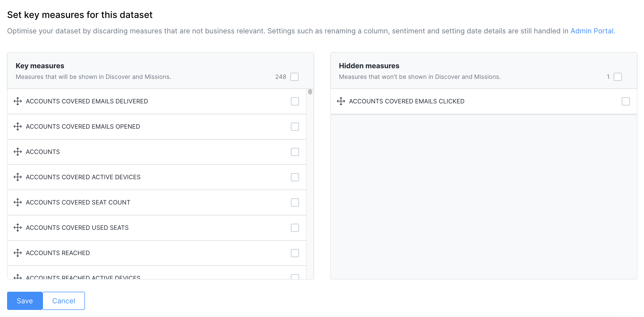This screenshot has height=317, width=644.
Task: Click the Save button
Action: coord(25,301)
